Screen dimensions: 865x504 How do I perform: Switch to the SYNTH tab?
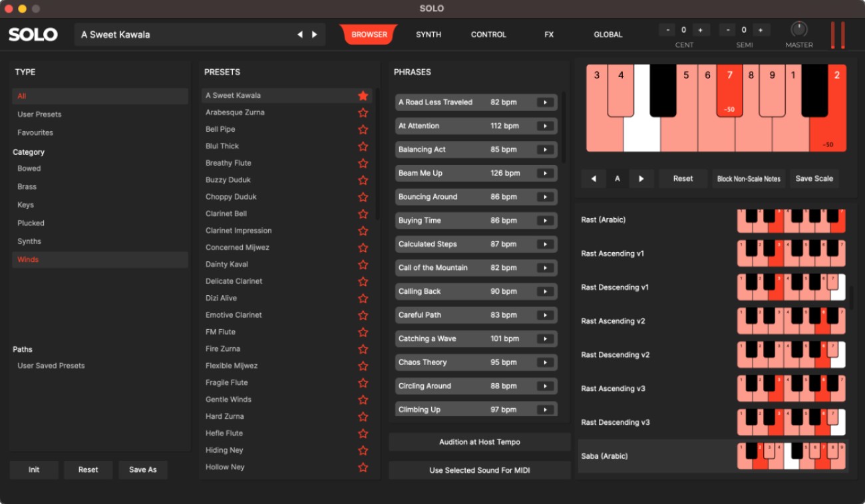[428, 35]
